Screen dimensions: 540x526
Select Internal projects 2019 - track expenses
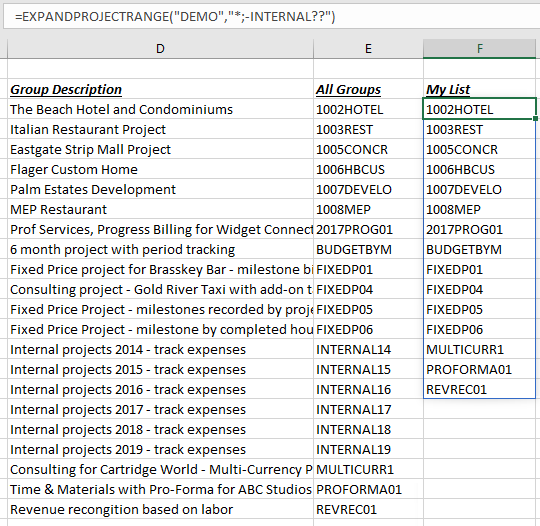(160, 449)
